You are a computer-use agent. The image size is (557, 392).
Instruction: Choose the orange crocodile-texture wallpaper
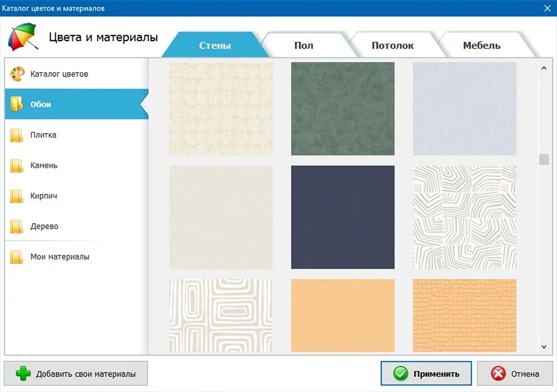(465, 315)
